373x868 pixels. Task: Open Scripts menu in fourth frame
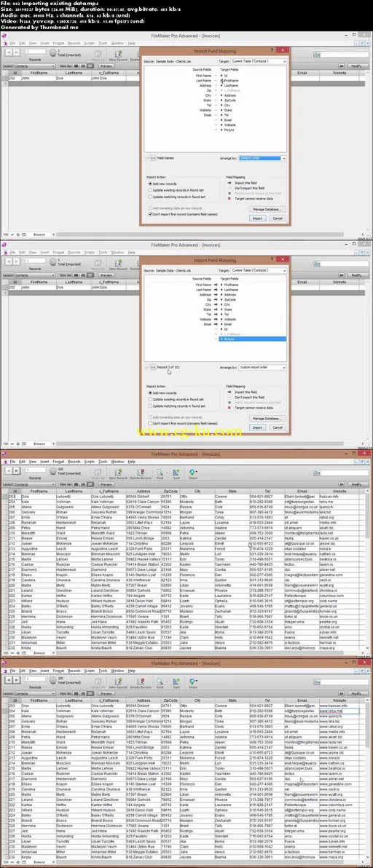[x=89, y=671]
